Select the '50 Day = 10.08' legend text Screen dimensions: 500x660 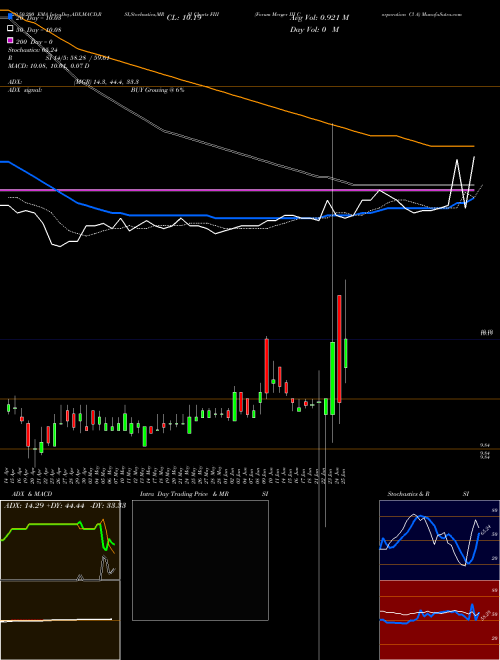38,29
